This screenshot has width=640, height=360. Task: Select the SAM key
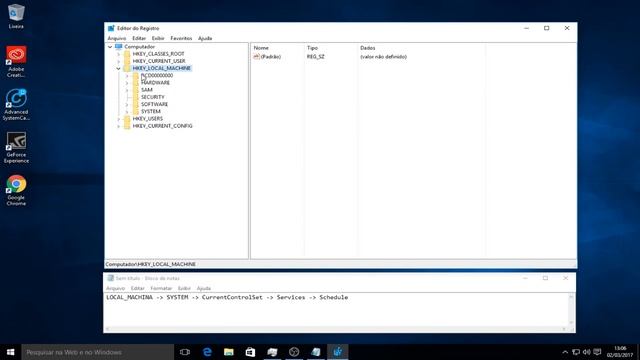click(147, 90)
